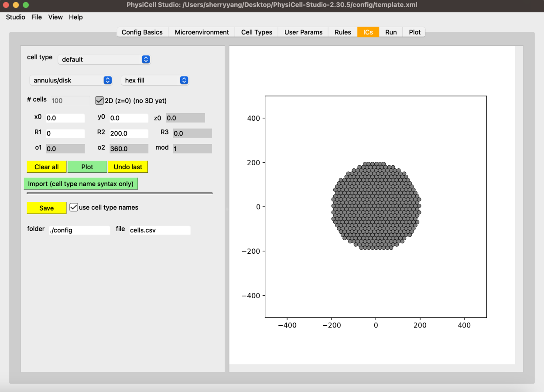The image size is (544, 392).
Task: Open the View menu
Action: pos(55,17)
